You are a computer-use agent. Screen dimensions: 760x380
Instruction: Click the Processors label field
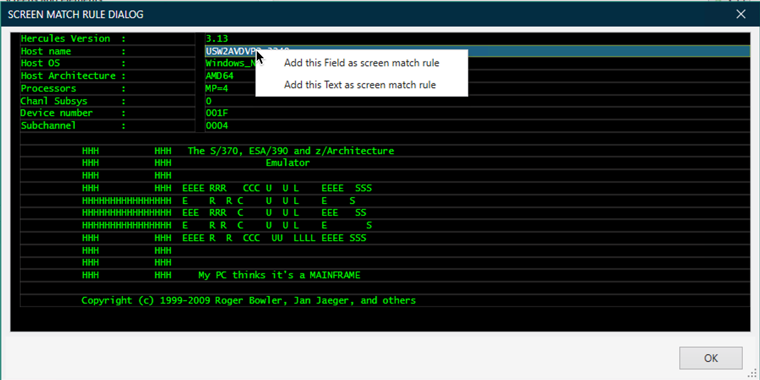click(108, 88)
